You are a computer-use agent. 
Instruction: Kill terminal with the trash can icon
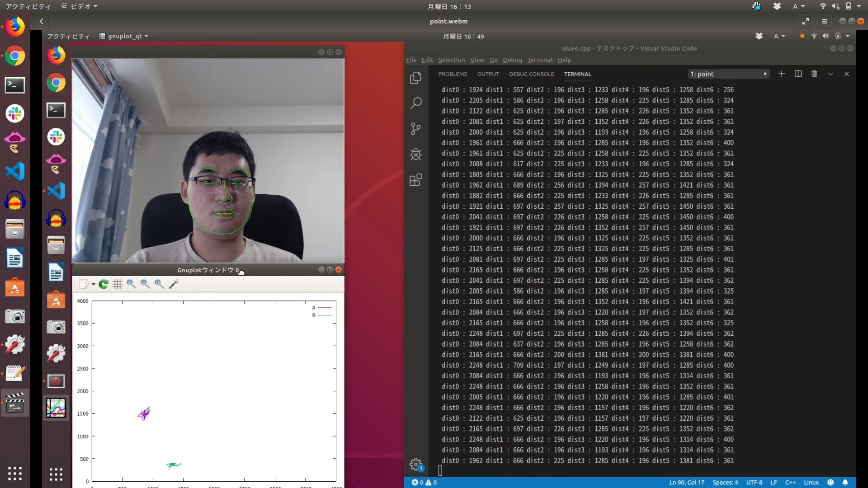coord(814,74)
